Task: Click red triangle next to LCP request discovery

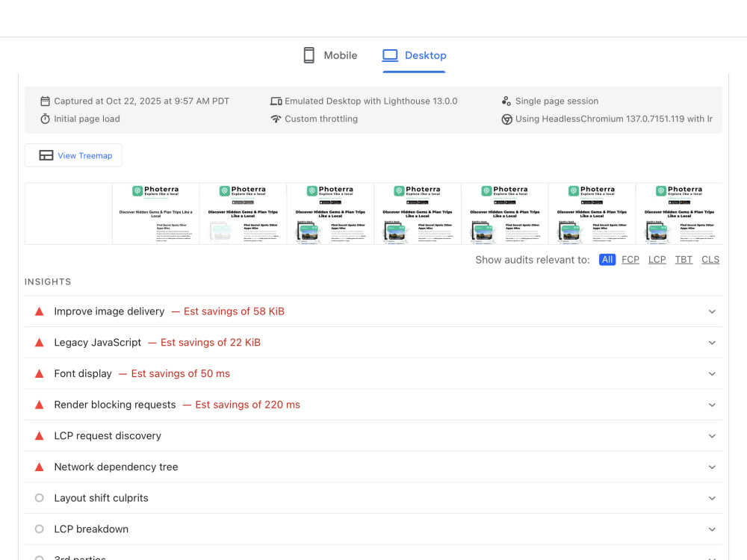Action: (x=40, y=436)
